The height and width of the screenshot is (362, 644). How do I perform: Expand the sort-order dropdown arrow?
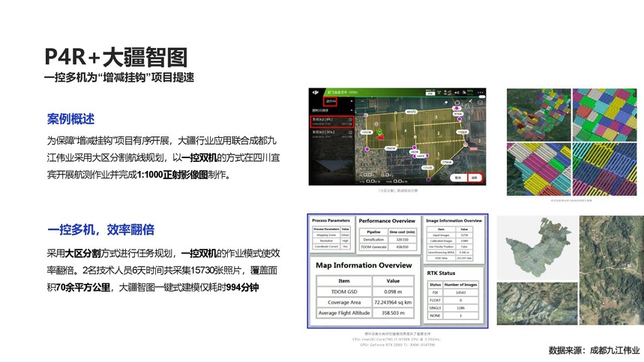click(352, 110)
